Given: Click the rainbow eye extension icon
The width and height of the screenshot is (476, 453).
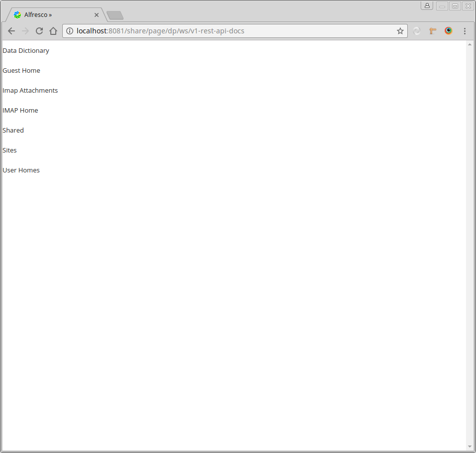Looking at the screenshot, I should tap(449, 31).
